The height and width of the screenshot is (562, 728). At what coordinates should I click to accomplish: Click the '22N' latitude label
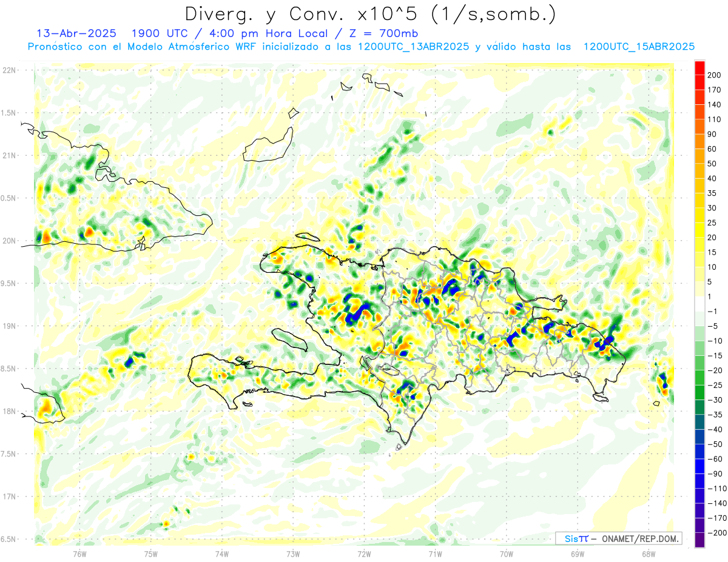[x=9, y=70]
